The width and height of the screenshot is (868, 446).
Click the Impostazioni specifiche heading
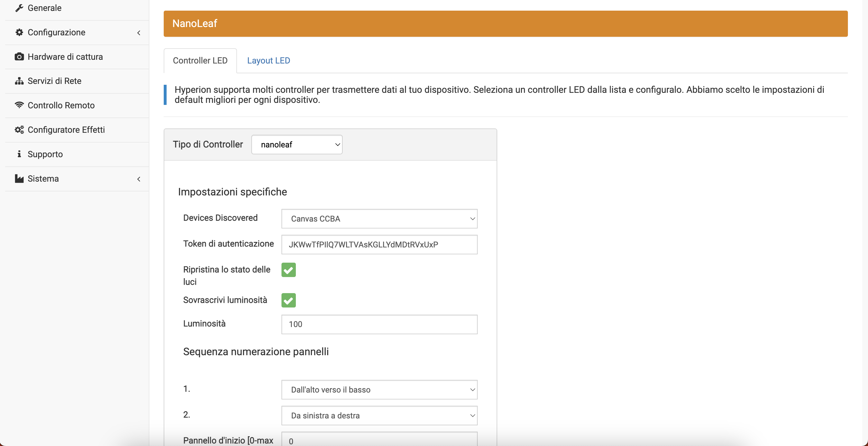(232, 192)
